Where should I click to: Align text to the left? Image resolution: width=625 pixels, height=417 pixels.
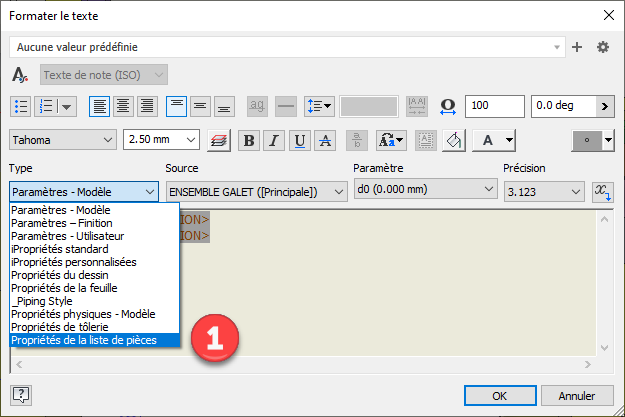point(99,106)
